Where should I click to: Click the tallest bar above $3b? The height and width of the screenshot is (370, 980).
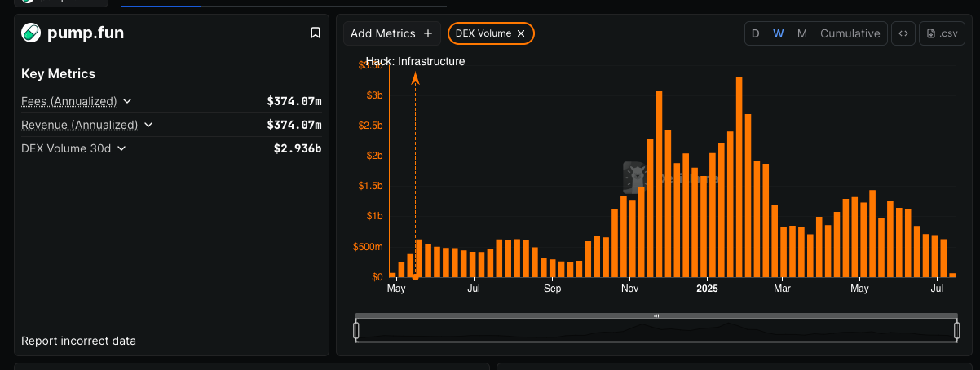739,177
